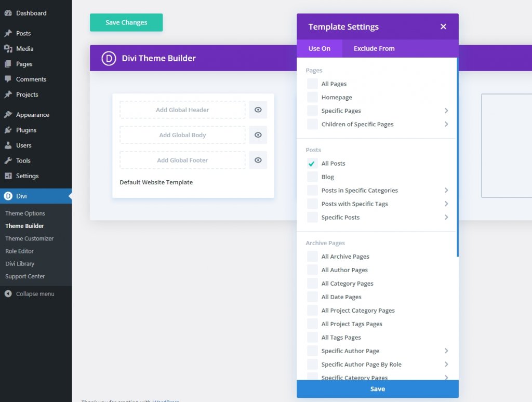Expand Posts with Specific Tags chevron

coord(446,204)
